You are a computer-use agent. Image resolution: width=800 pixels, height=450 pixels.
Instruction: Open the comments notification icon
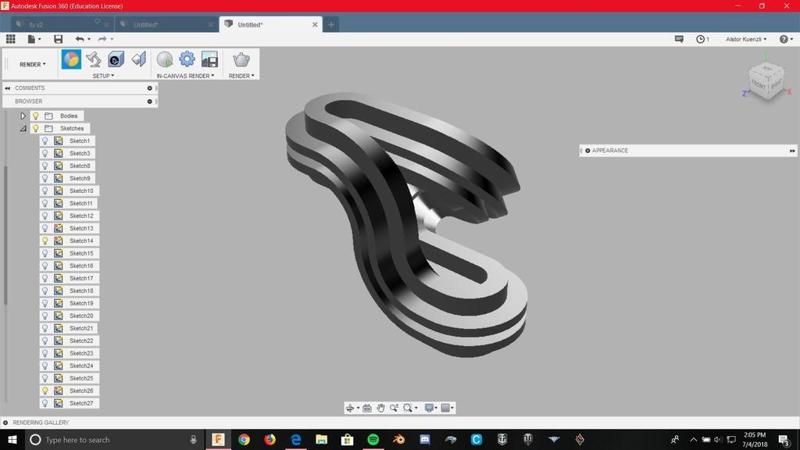[x=679, y=39]
